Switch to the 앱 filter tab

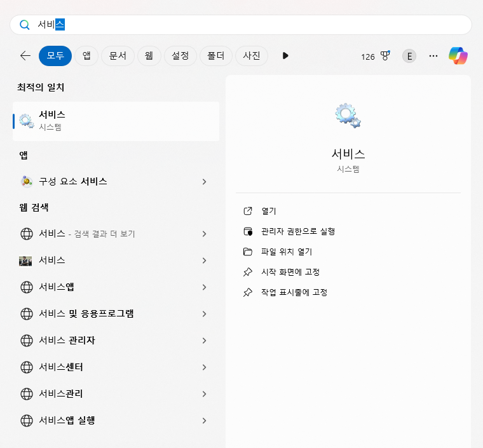(86, 56)
